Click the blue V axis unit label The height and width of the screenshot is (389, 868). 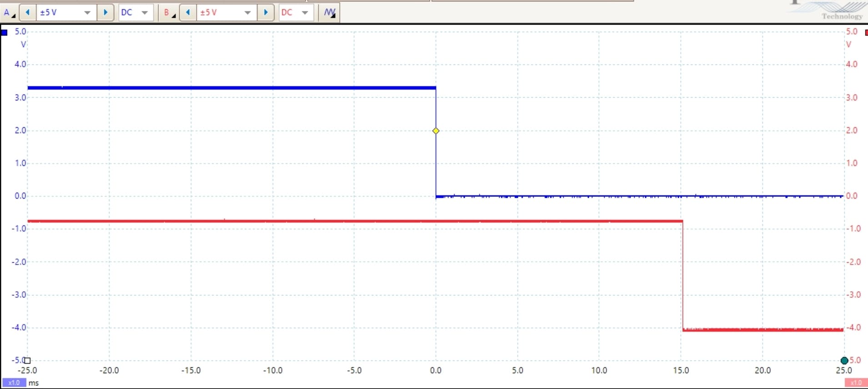[x=24, y=45]
